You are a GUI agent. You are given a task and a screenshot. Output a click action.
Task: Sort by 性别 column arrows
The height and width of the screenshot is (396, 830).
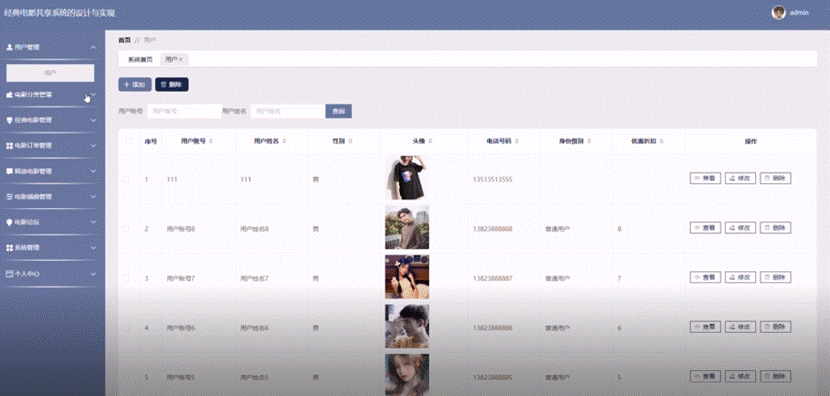[x=350, y=141]
